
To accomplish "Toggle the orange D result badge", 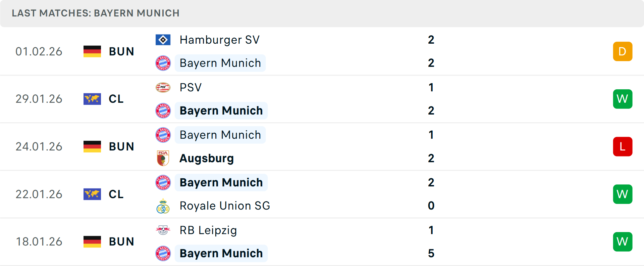I will (x=623, y=51).
